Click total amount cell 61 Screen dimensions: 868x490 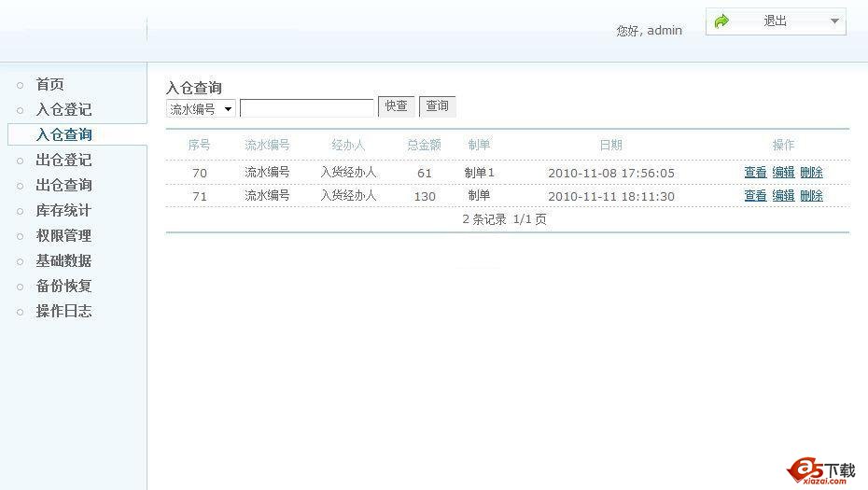[x=425, y=174]
